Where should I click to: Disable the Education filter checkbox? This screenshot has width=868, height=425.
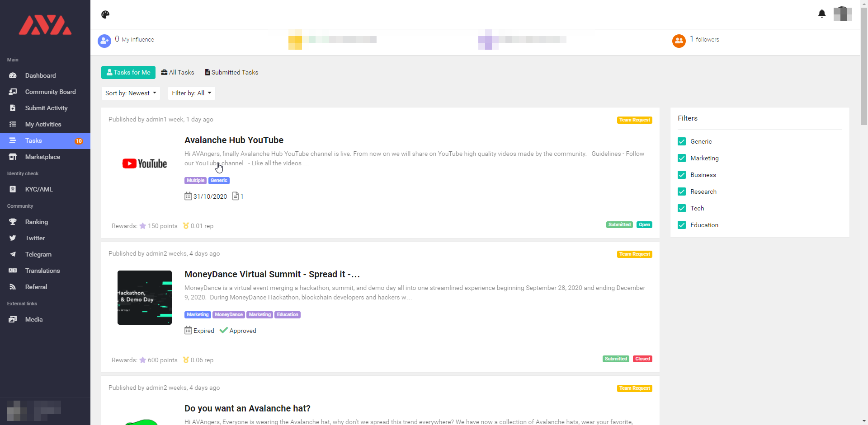point(682,225)
